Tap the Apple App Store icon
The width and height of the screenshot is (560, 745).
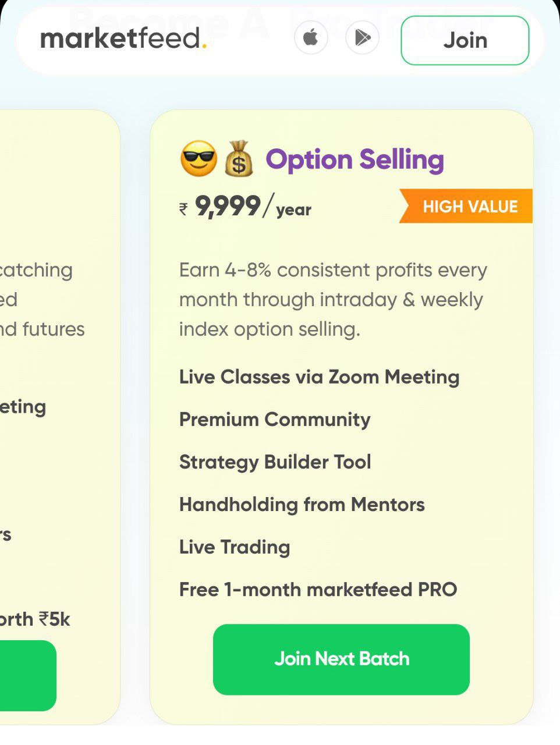click(311, 38)
